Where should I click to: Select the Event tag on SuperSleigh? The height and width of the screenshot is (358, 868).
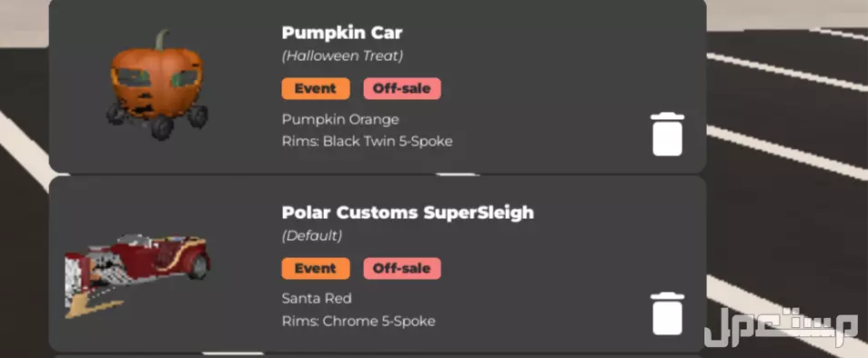pyautogui.click(x=316, y=269)
